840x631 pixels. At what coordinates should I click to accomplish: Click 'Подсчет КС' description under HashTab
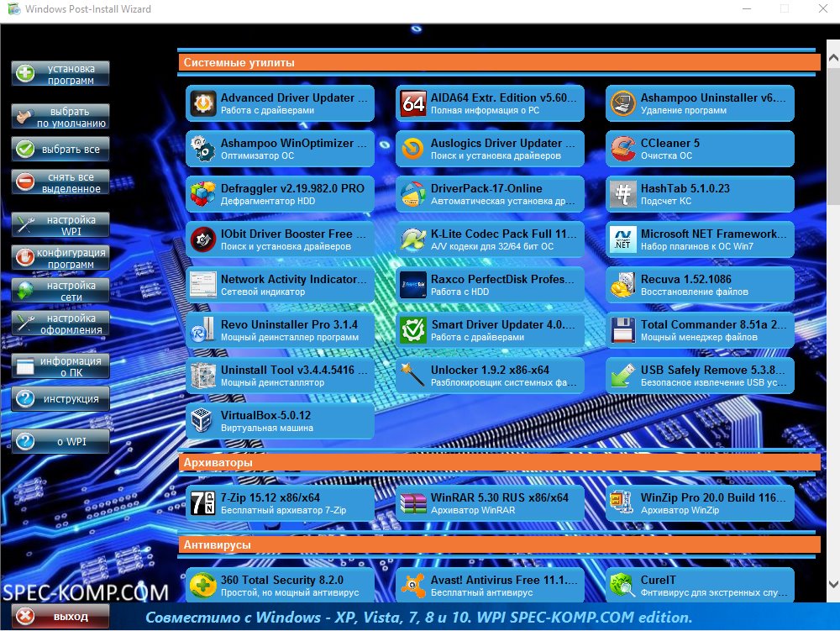pyautogui.click(x=666, y=202)
